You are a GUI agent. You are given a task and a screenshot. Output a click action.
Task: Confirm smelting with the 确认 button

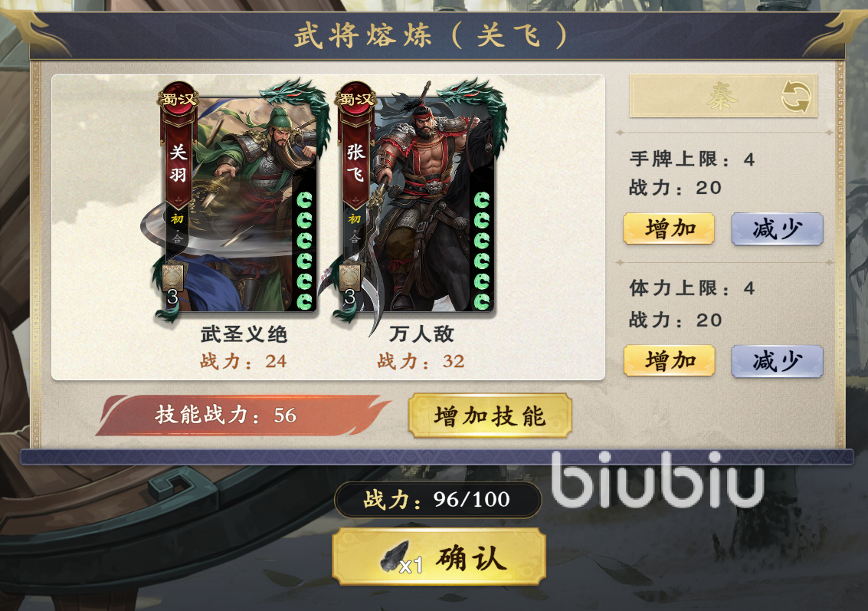[439, 556]
